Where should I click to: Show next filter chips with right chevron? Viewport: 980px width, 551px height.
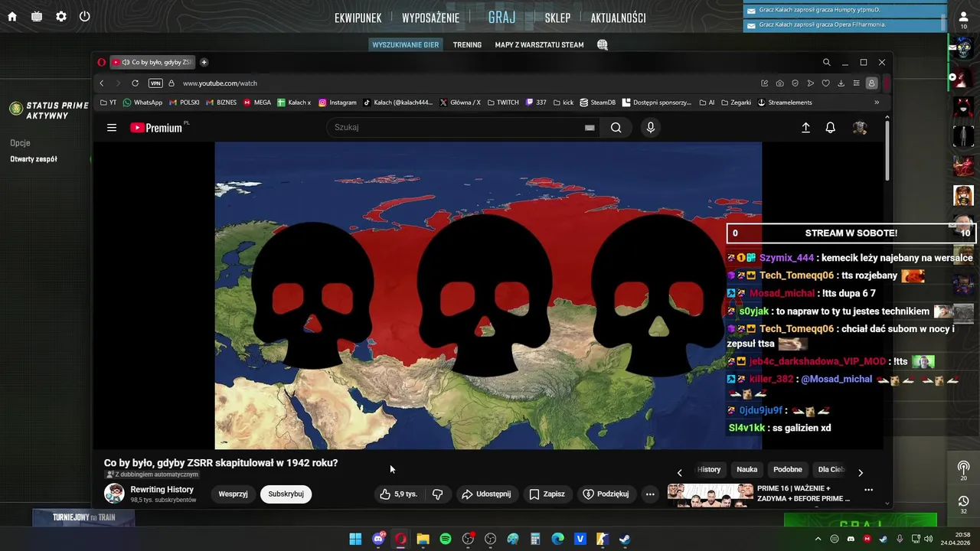[x=860, y=473]
